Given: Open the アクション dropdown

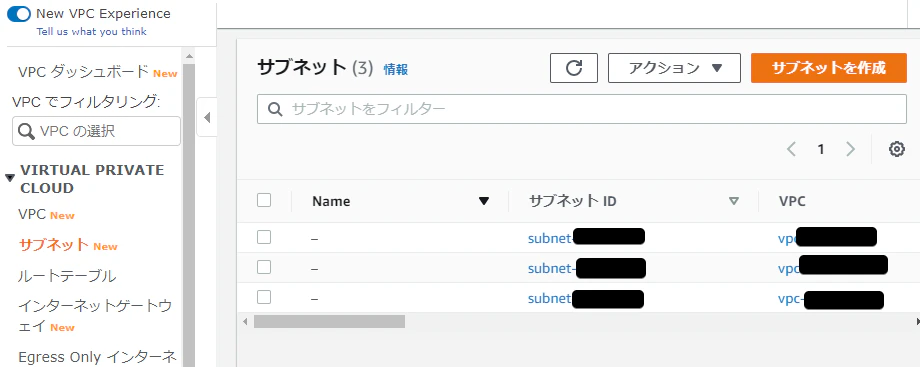Looking at the screenshot, I should [x=674, y=68].
